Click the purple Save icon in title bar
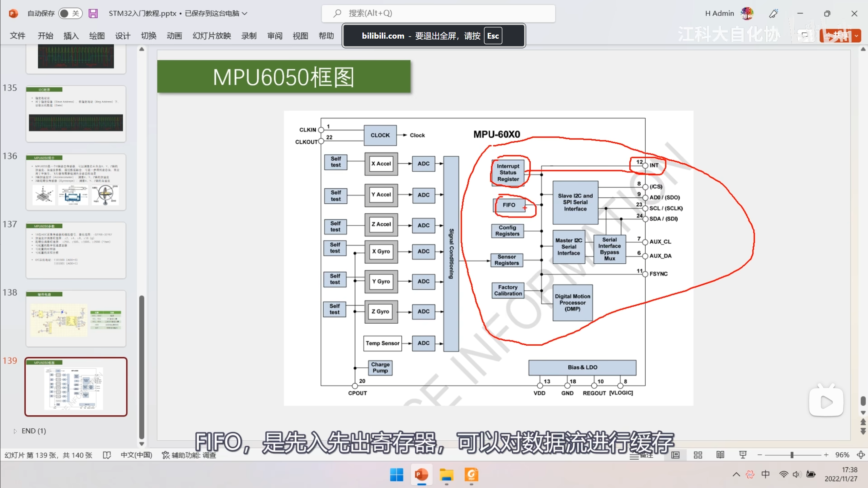Image resolution: width=868 pixels, height=488 pixels. (93, 14)
